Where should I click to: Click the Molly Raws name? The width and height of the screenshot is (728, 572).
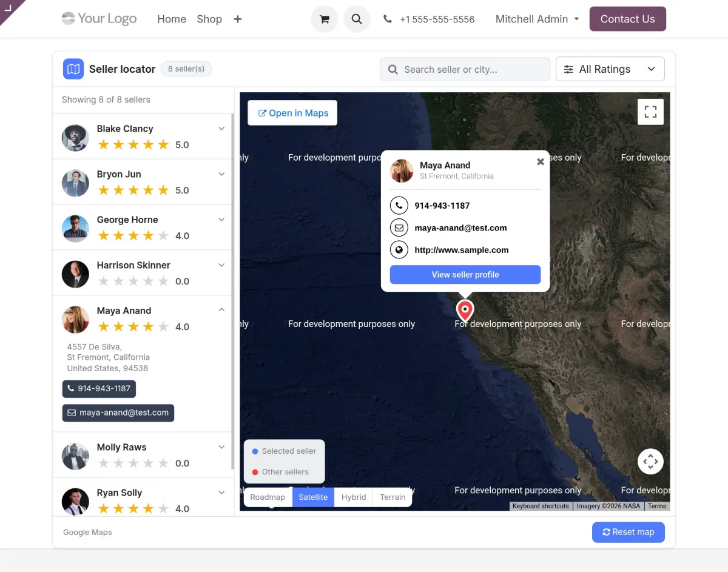(122, 447)
